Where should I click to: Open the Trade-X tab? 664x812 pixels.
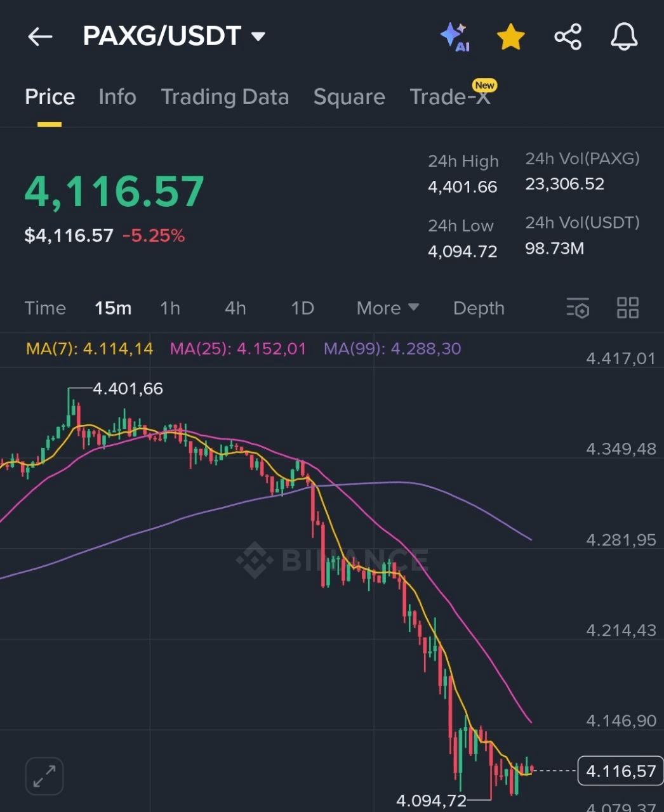click(450, 97)
